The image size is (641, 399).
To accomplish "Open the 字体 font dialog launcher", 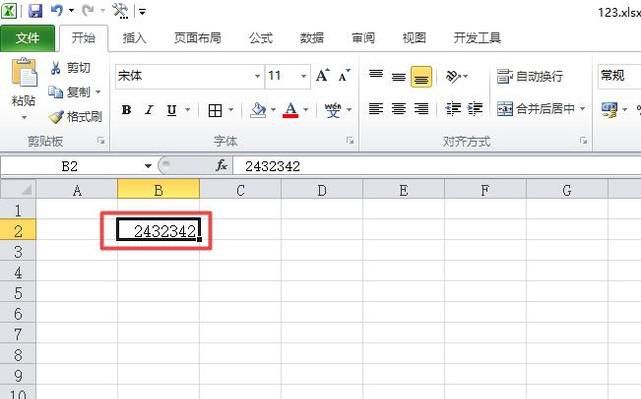I will point(350,141).
